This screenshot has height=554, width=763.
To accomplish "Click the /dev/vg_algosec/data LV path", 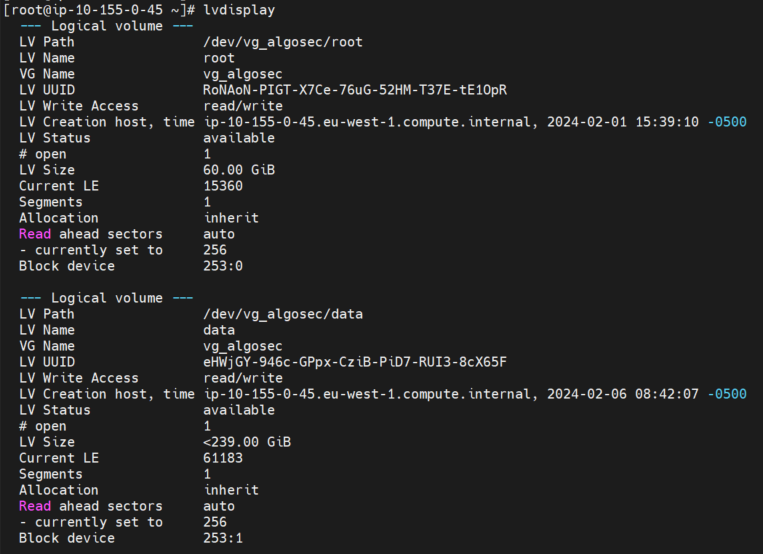I will pos(283,314).
